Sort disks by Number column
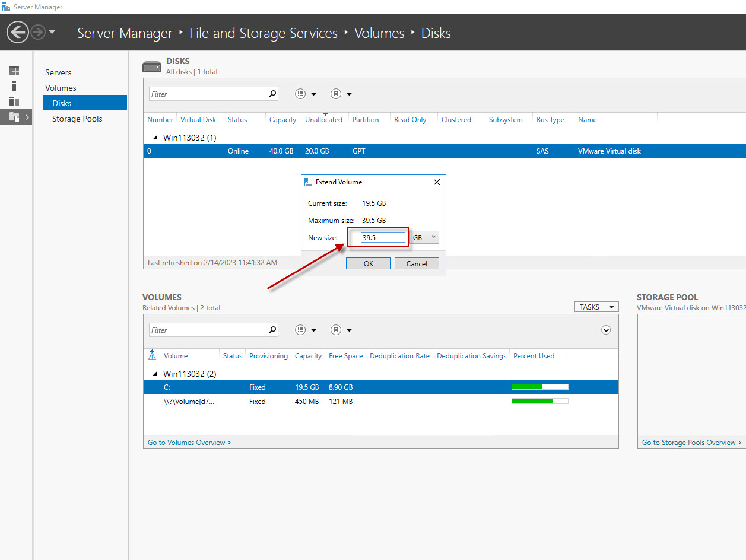The height and width of the screenshot is (560, 746). (160, 119)
